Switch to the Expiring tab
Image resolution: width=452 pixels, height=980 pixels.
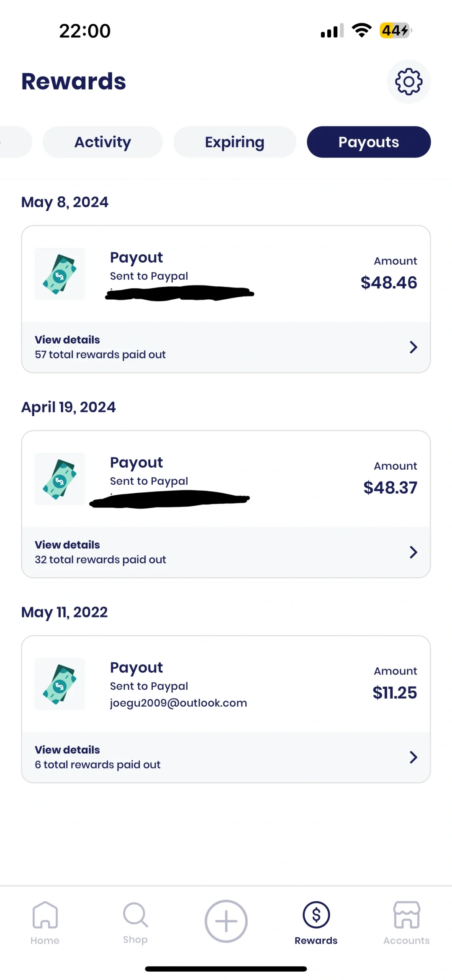tap(234, 142)
